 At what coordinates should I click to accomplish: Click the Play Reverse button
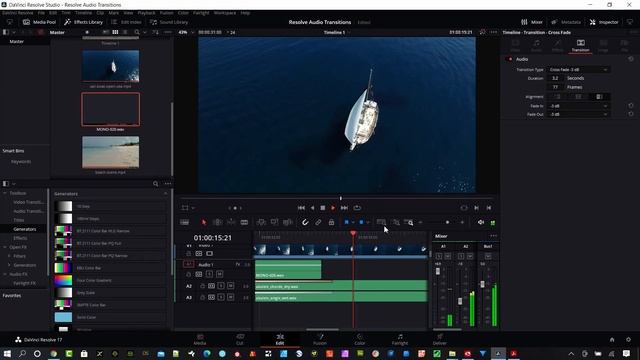(x=312, y=208)
